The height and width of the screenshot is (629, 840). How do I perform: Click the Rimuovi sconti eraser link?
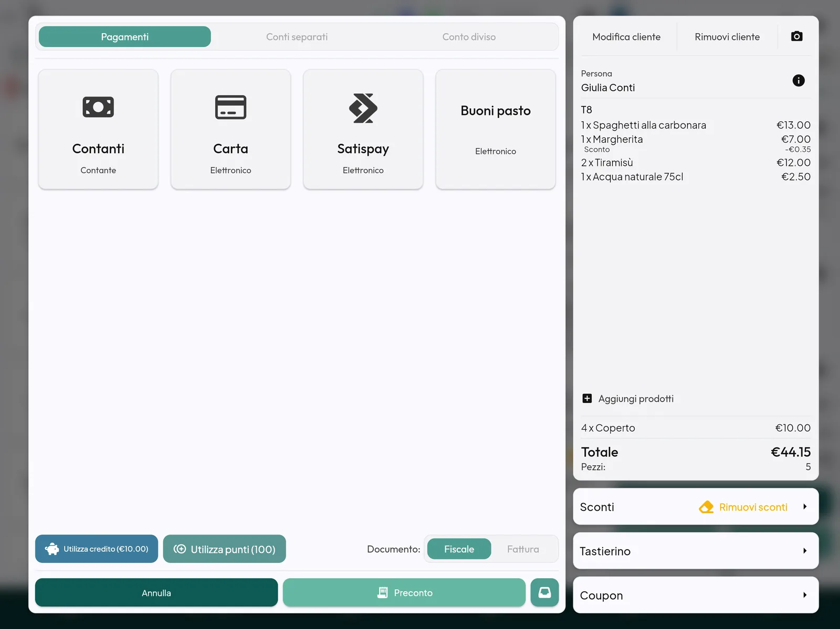(743, 507)
